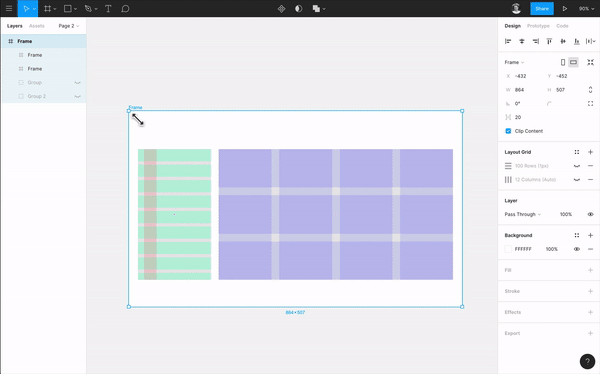Select the Text tool in toolbar
Viewport: 600px width, 374px height.
click(x=108, y=8)
